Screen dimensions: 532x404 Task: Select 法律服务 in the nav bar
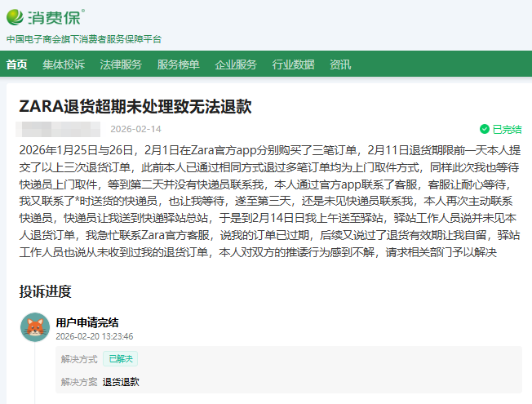click(121, 65)
